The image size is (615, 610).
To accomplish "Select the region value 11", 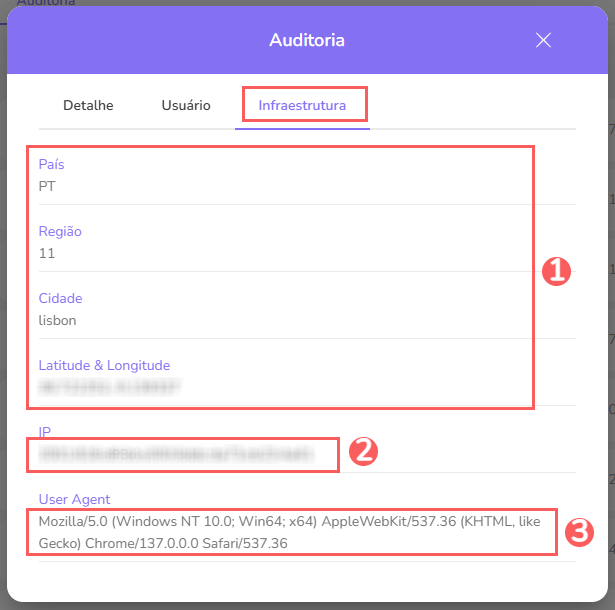I will pyautogui.click(x=47, y=253).
